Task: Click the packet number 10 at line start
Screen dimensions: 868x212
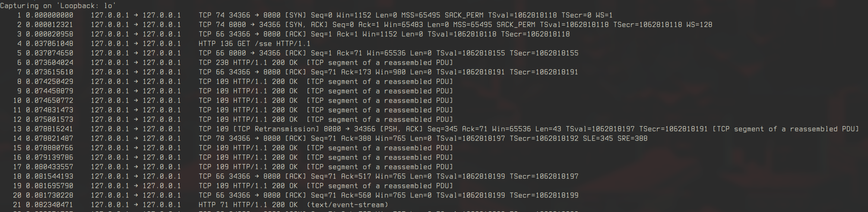Action: click(17, 100)
